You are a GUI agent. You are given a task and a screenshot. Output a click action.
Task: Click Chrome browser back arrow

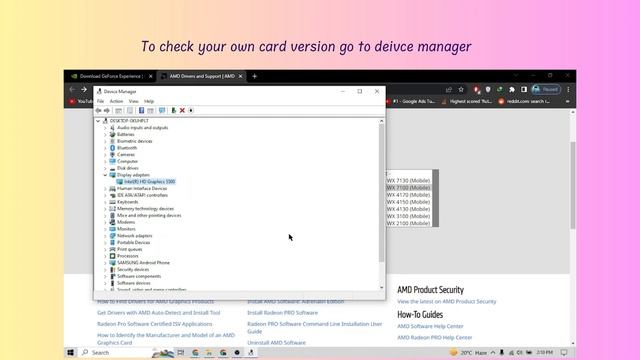pos(72,89)
